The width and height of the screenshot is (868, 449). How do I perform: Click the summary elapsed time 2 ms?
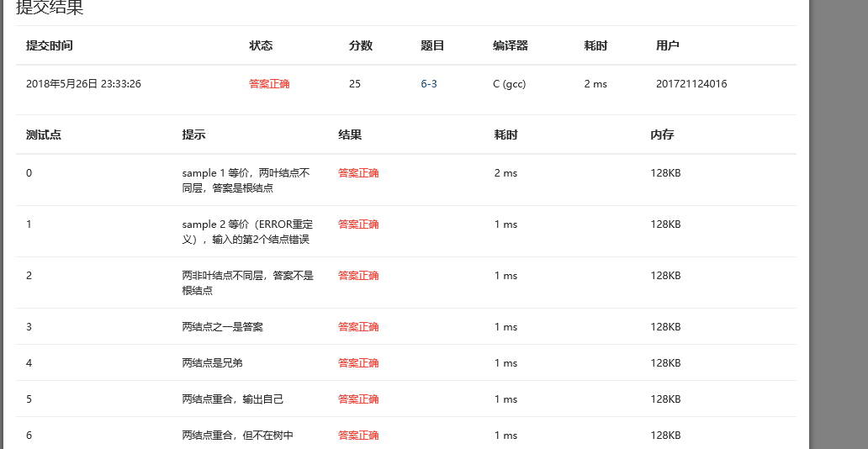[x=595, y=84]
